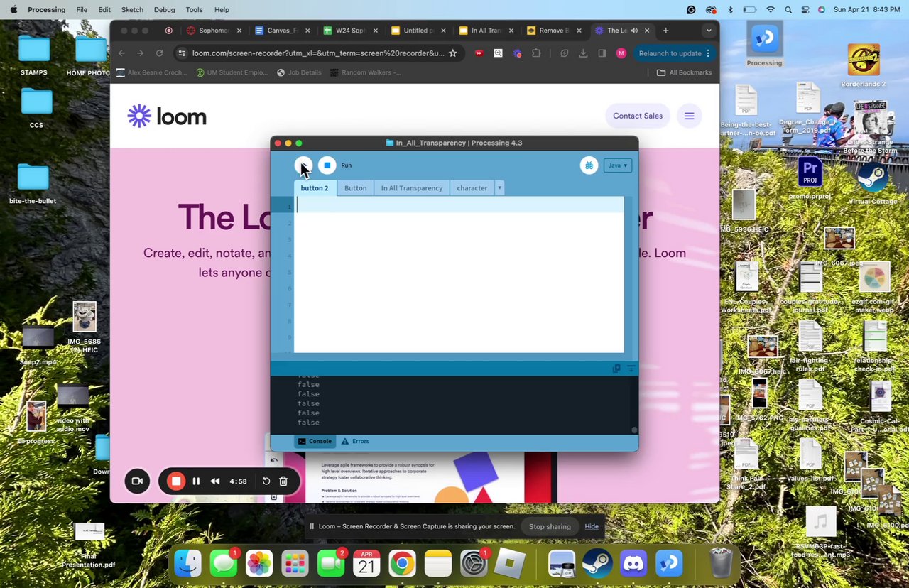Open the File menu
This screenshot has height=588, width=909.
pyautogui.click(x=82, y=10)
